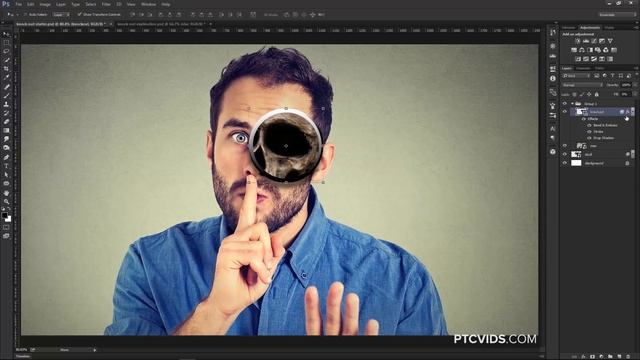Select the Horizontal Type tool
Image resolution: width=640 pixels, height=360 pixels.
pos(6,166)
